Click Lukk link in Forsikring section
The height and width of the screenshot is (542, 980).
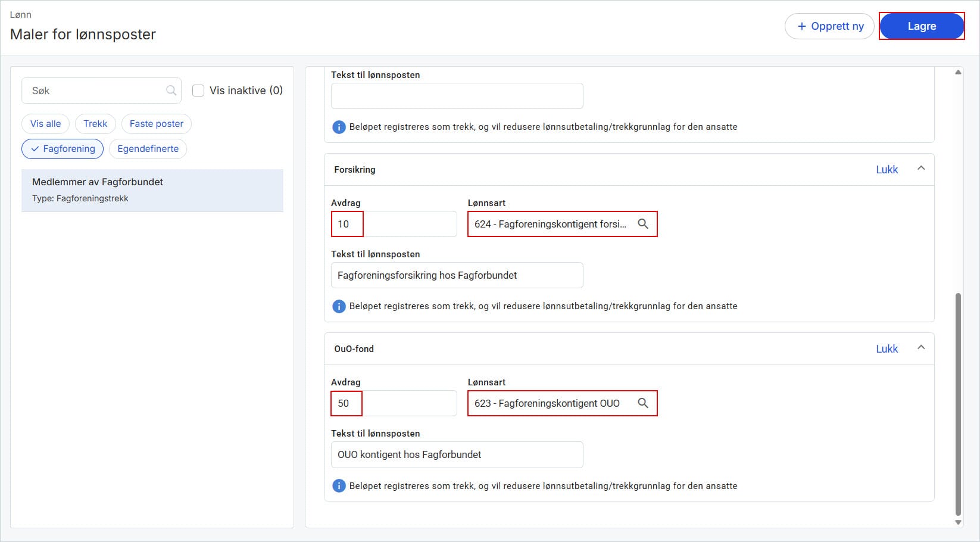point(887,170)
